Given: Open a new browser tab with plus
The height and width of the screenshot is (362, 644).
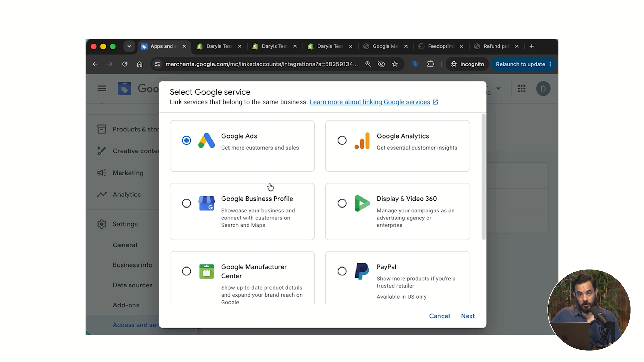Looking at the screenshot, I should pyautogui.click(x=531, y=46).
